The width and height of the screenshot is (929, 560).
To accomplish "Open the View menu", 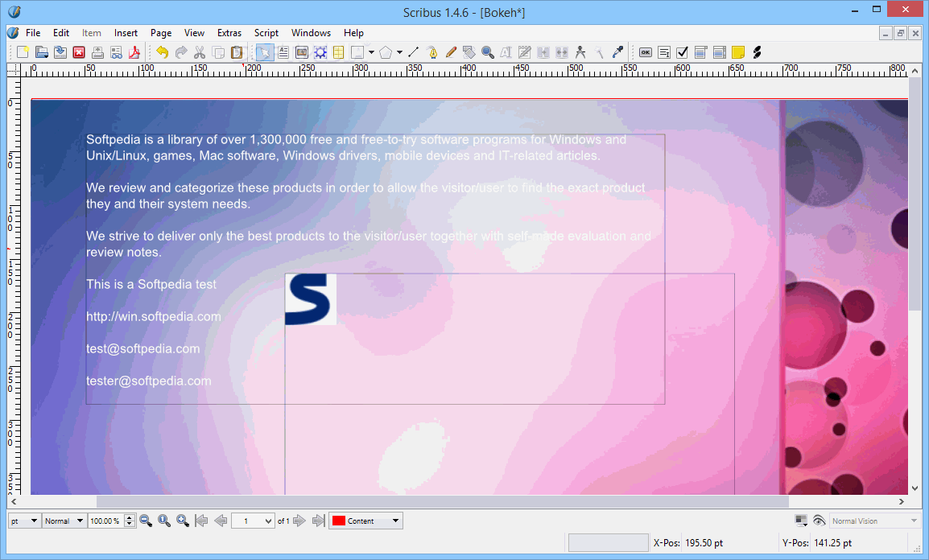I will (194, 32).
